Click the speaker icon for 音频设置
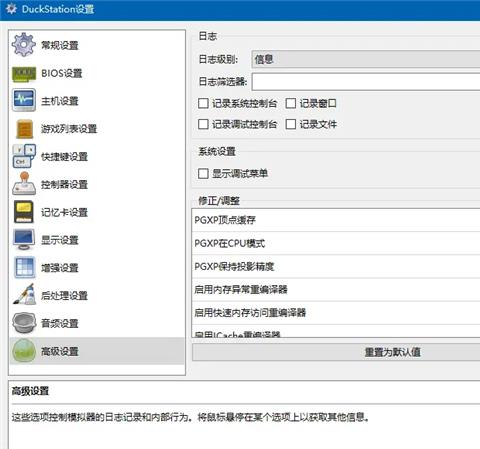Image resolution: width=480 pixels, height=449 pixels. pos(24,323)
